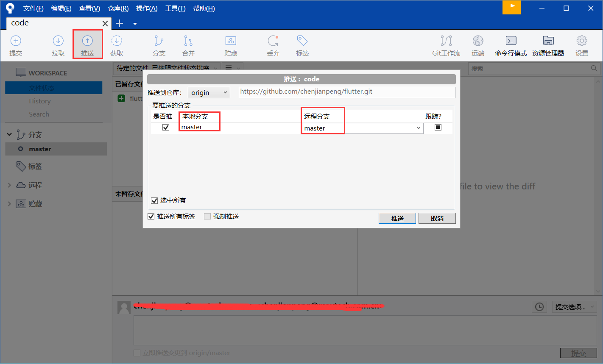Open the 远程分支 master dropdown
The image size is (603, 364).
click(x=418, y=127)
